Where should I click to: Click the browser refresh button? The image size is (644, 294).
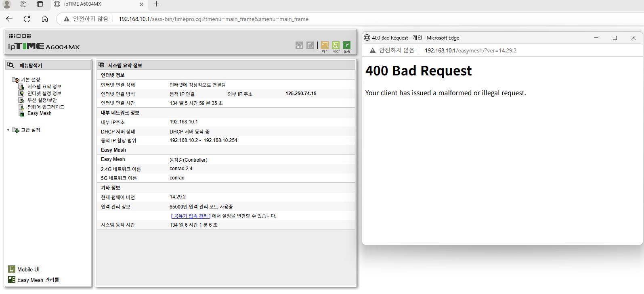click(x=27, y=19)
